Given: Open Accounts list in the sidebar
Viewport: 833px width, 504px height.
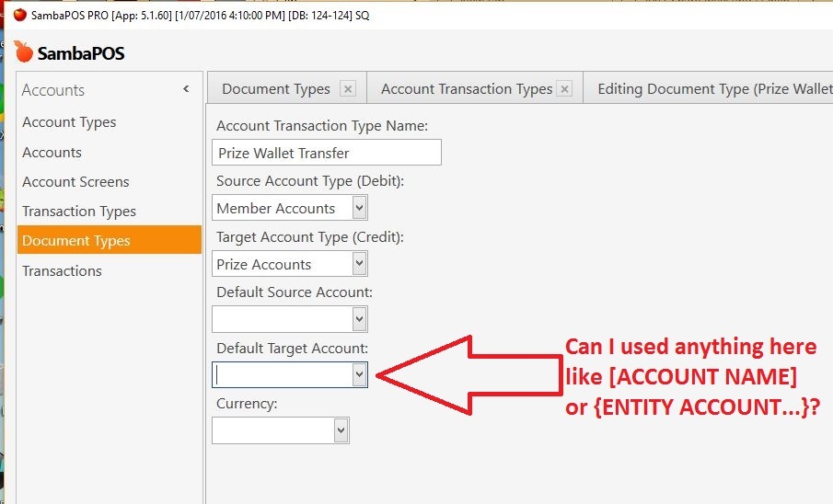Looking at the screenshot, I should pos(52,153).
